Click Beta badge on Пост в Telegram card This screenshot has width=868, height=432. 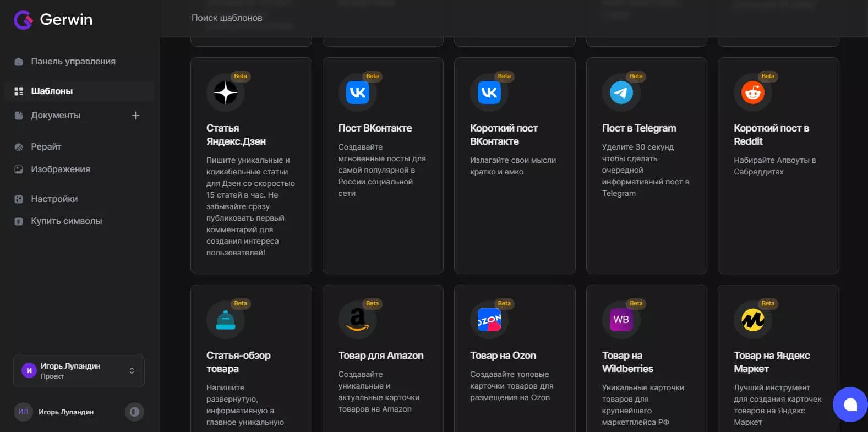click(x=636, y=76)
